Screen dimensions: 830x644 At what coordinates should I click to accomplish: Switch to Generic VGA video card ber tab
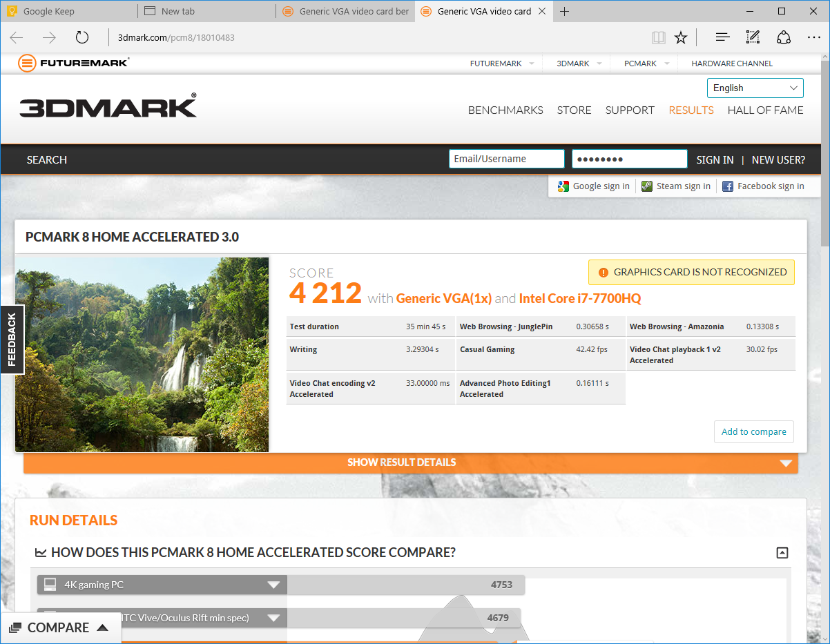pyautogui.click(x=345, y=11)
